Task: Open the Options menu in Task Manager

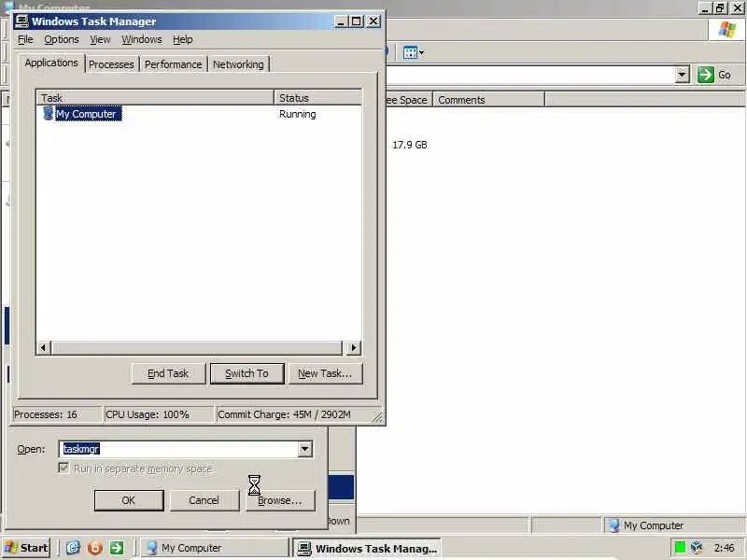Action: (62, 39)
